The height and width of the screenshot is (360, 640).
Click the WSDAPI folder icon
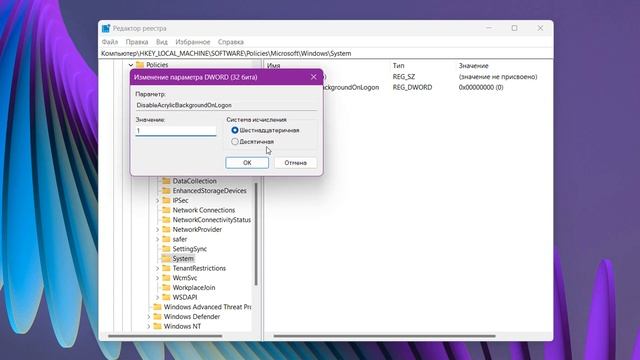pos(166,297)
